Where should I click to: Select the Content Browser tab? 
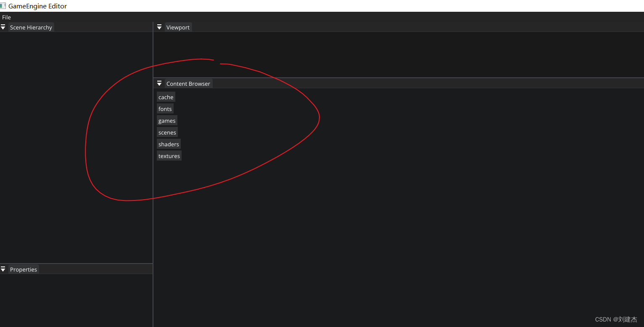[188, 84]
